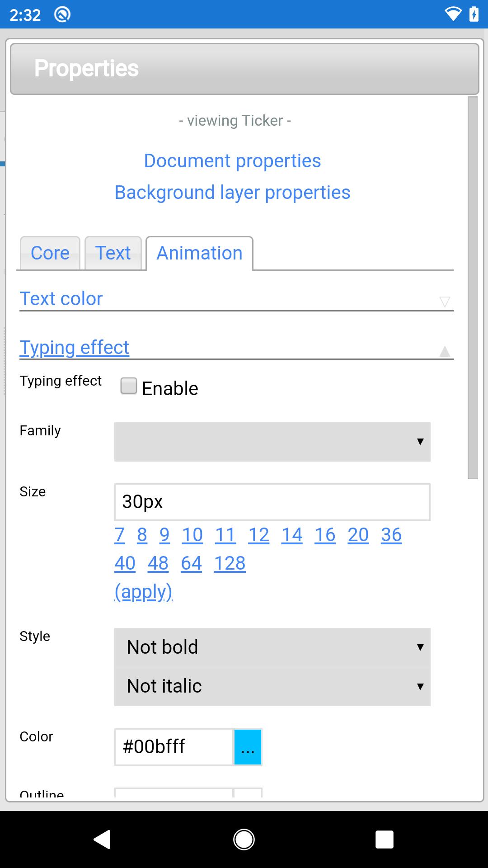Screen dimensions: 488x868
Task: Set font size to 11
Action: (225, 535)
